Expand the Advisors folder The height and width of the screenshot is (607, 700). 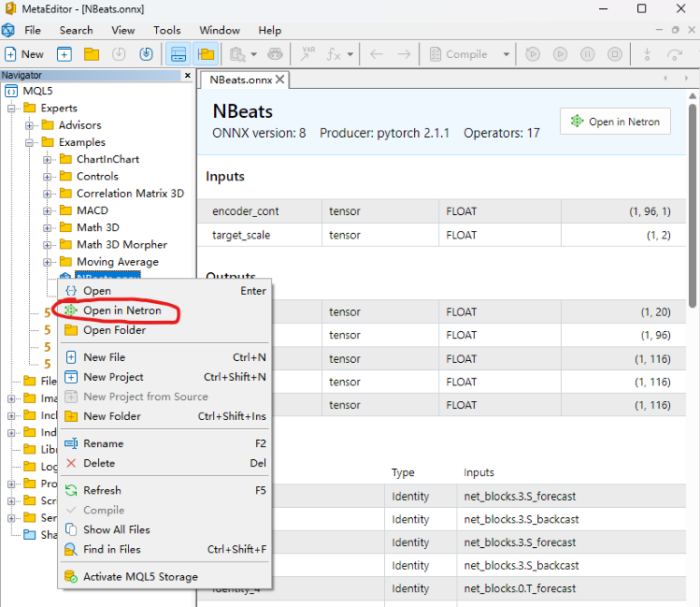[30, 125]
